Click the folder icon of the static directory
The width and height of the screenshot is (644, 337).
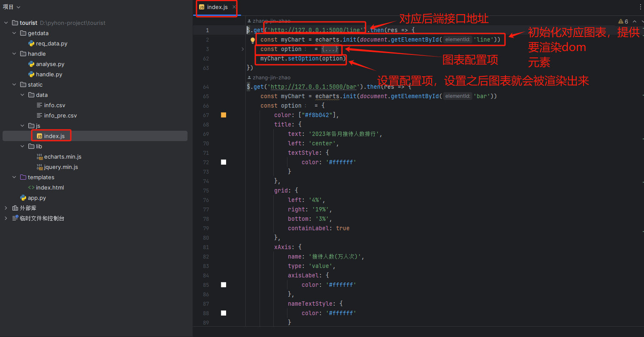(x=23, y=84)
